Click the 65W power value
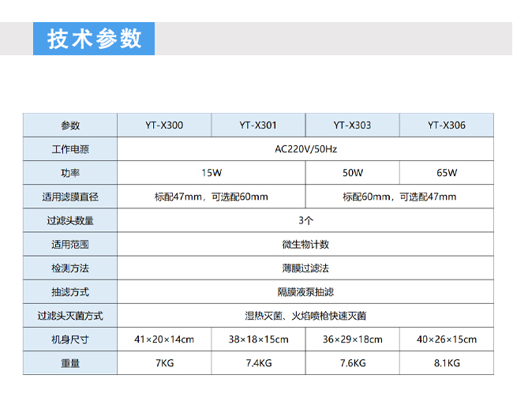Viewport: 513px width, 420px height. [x=447, y=172]
